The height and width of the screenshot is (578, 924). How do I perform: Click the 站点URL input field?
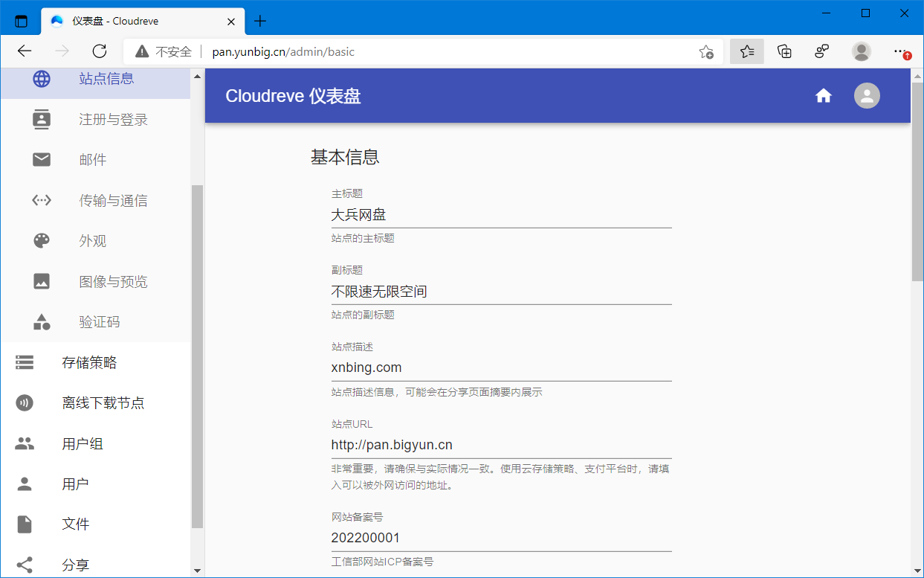tap(501, 446)
